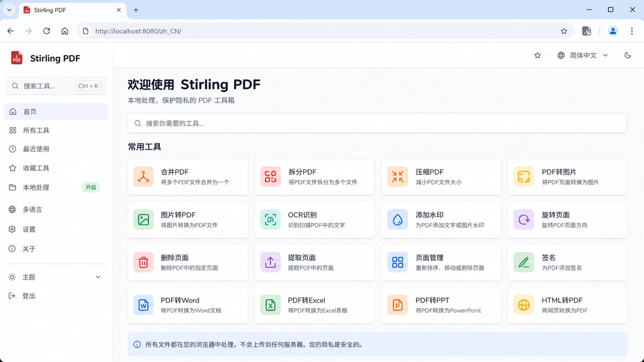This screenshot has height=362, width=644.
Task: Click the 重新排序、移动或删除页面 description
Action: (450, 268)
